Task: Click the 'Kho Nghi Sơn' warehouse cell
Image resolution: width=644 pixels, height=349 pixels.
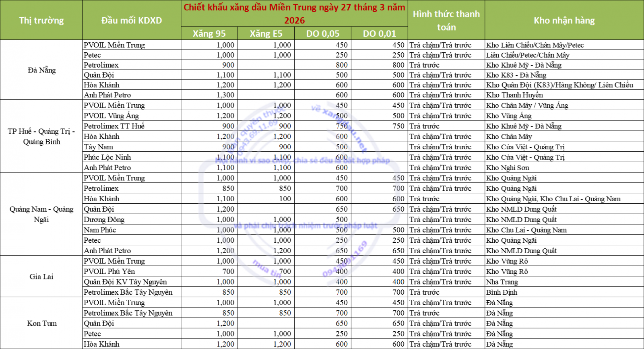Action: click(x=508, y=168)
